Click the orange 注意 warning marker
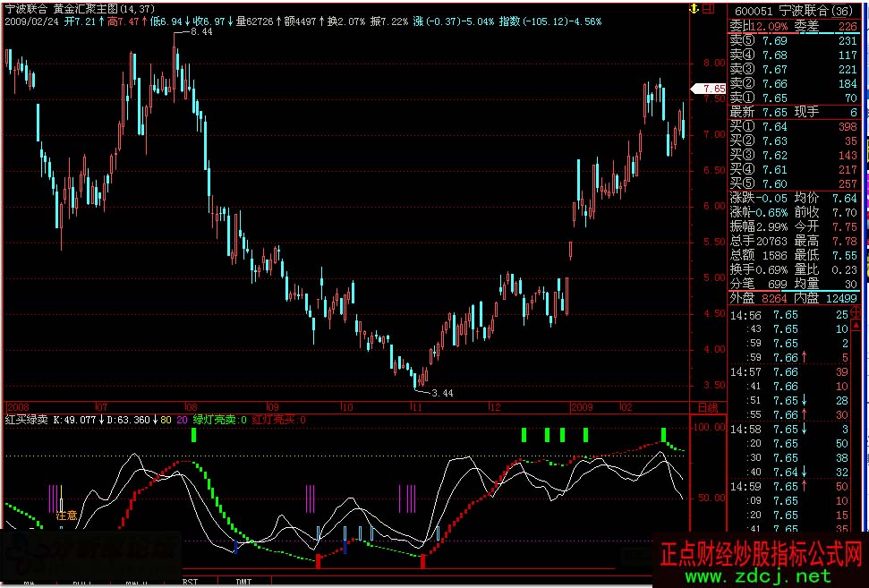Viewport: 869px width, 588px height. point(66,516)
